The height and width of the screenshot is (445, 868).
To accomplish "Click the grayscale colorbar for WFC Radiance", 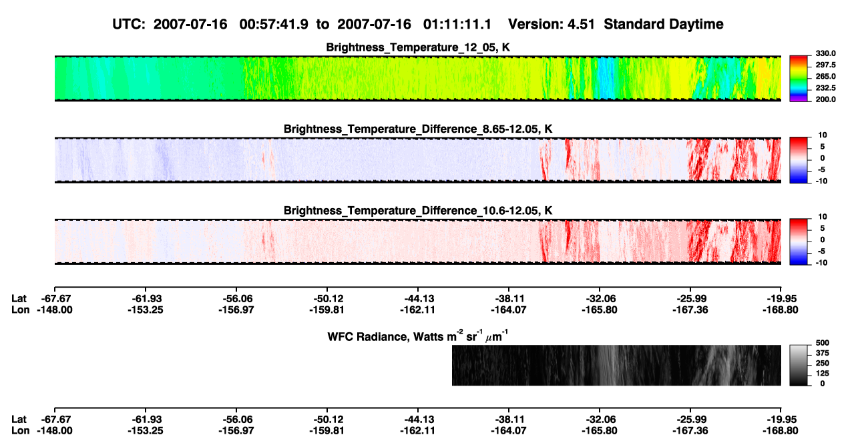I will click(799, 365).
